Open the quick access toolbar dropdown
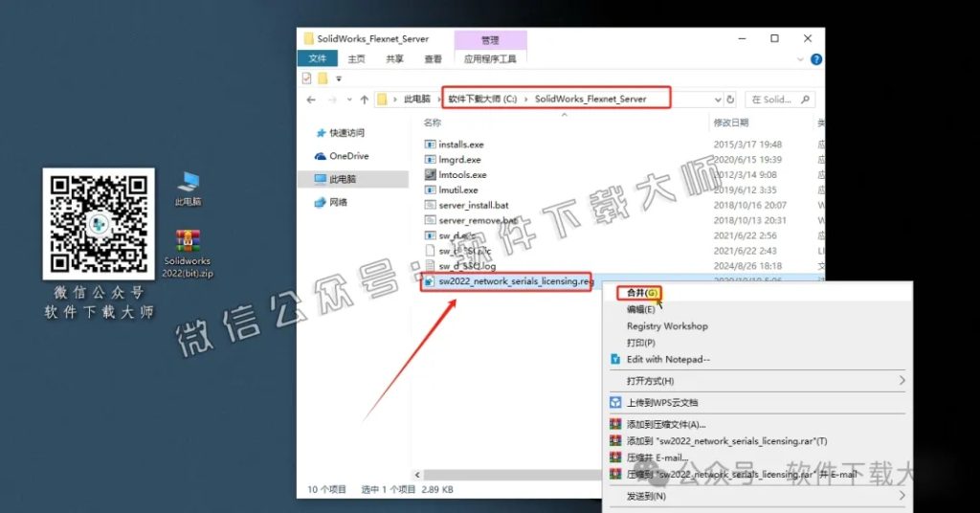The width and height of the screenshot is (980, 513). (339, 78)
